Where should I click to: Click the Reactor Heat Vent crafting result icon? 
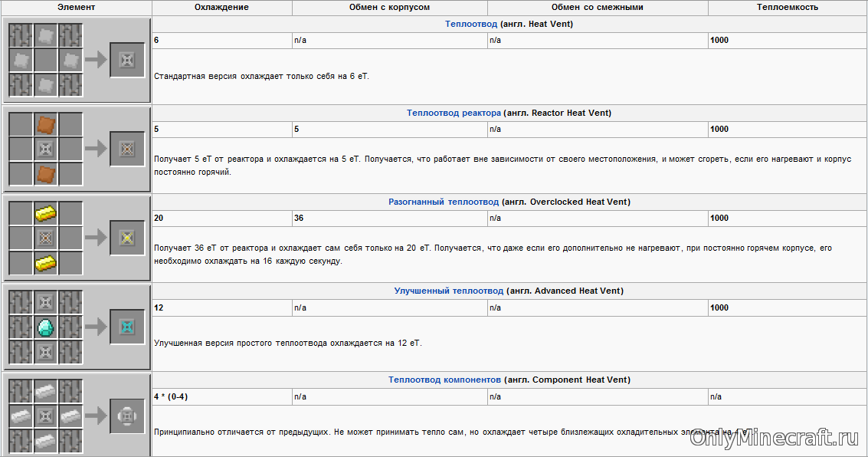[126, 149]
